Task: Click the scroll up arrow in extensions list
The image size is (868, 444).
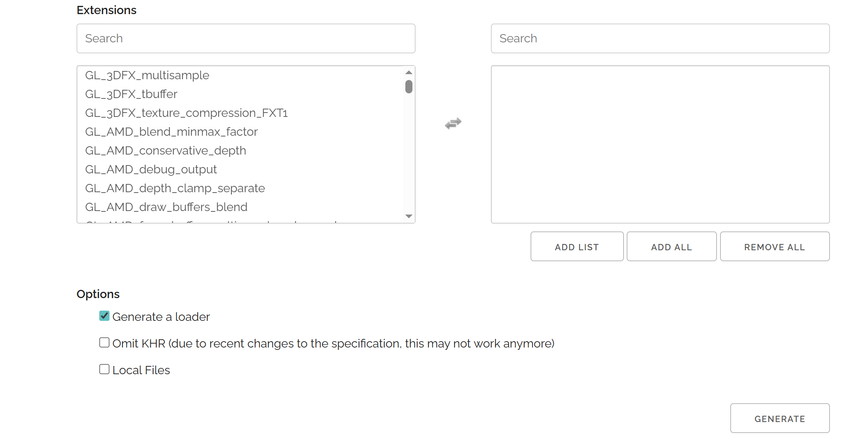Action: coord(409,73)
